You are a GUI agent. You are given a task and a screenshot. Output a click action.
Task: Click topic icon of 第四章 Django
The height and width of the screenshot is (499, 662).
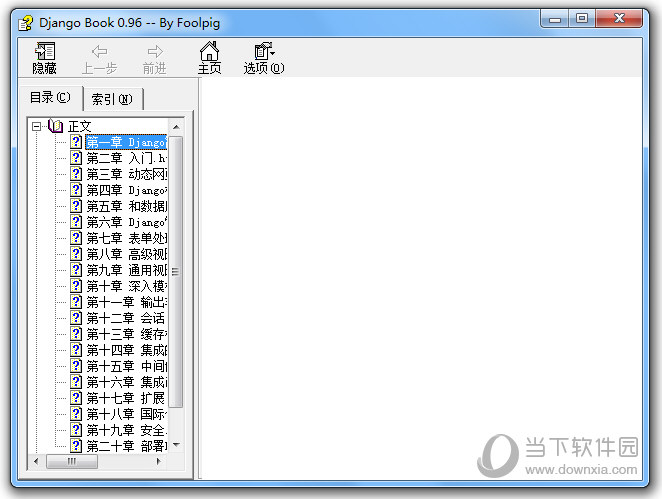(76, 190)
